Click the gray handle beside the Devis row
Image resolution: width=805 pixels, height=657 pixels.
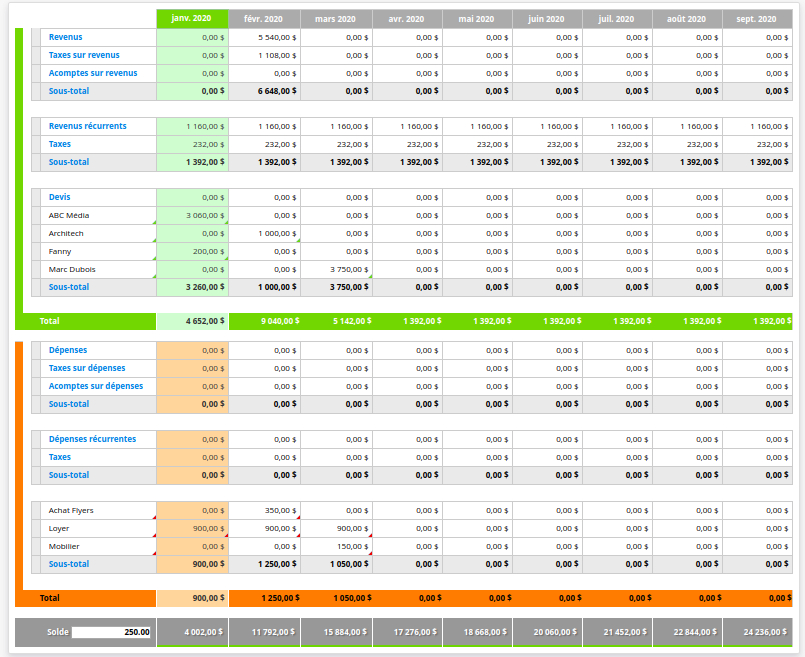[36, 197]
